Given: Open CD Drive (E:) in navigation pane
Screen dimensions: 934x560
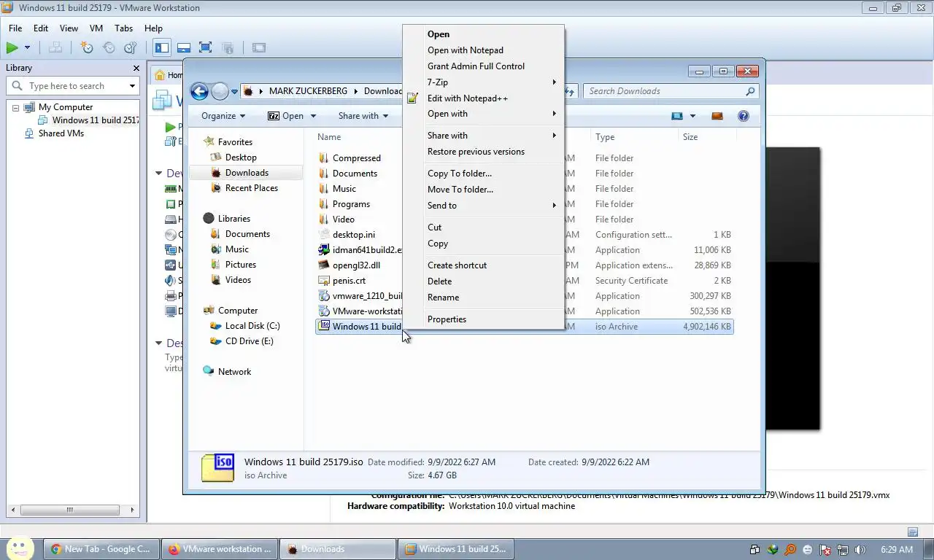Looking at the screenshot, I should point(250,341).
